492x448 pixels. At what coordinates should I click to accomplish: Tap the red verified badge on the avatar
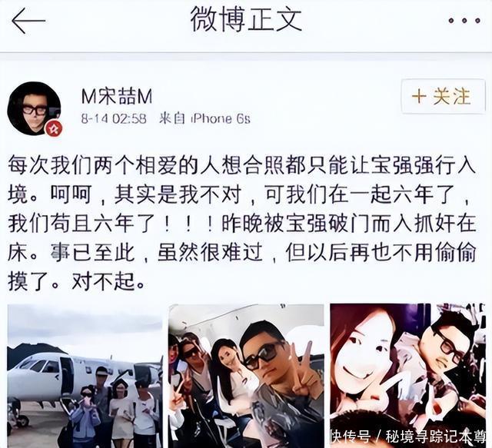point(54,128)
